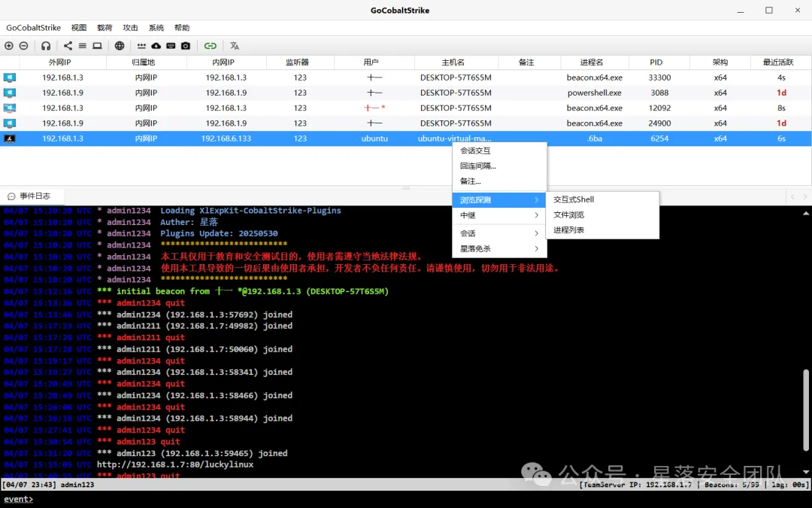The image size is (812, 508).
Task: Sort by 架构 column header
Action: (720, 62)
